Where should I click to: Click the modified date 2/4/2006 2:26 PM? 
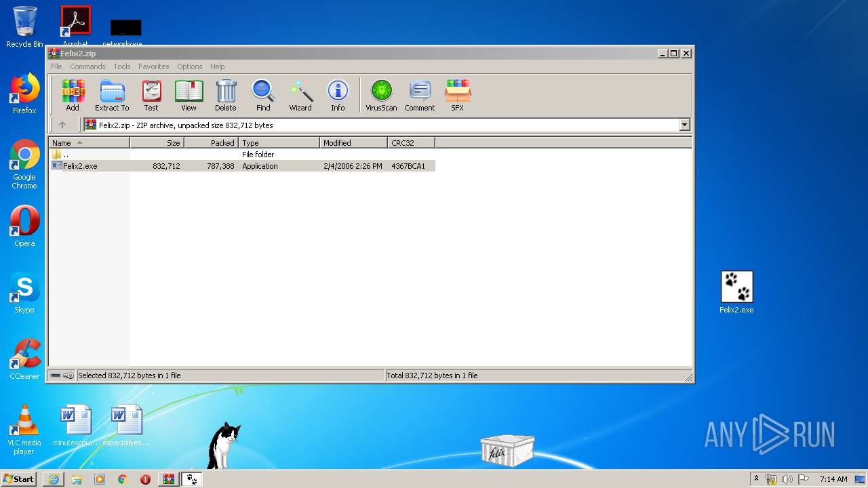[353, 166]
